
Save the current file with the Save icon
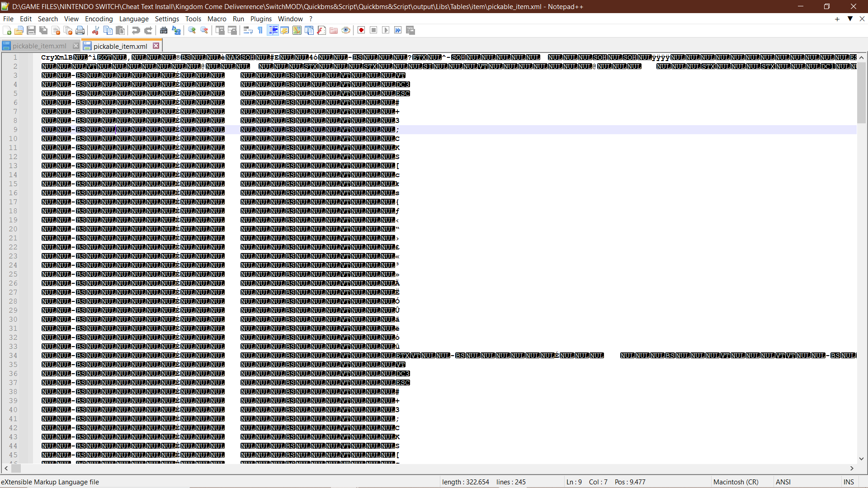(x=31, y=30)
